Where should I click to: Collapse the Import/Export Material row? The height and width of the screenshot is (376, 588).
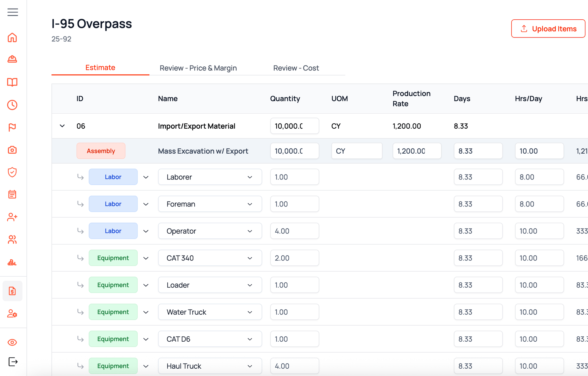[x=62, y=126]
